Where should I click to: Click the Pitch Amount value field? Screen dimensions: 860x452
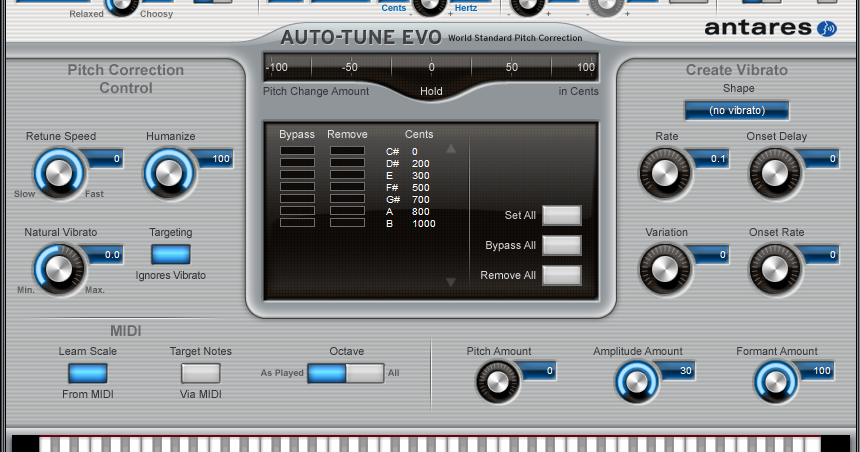tap(538, 371)
